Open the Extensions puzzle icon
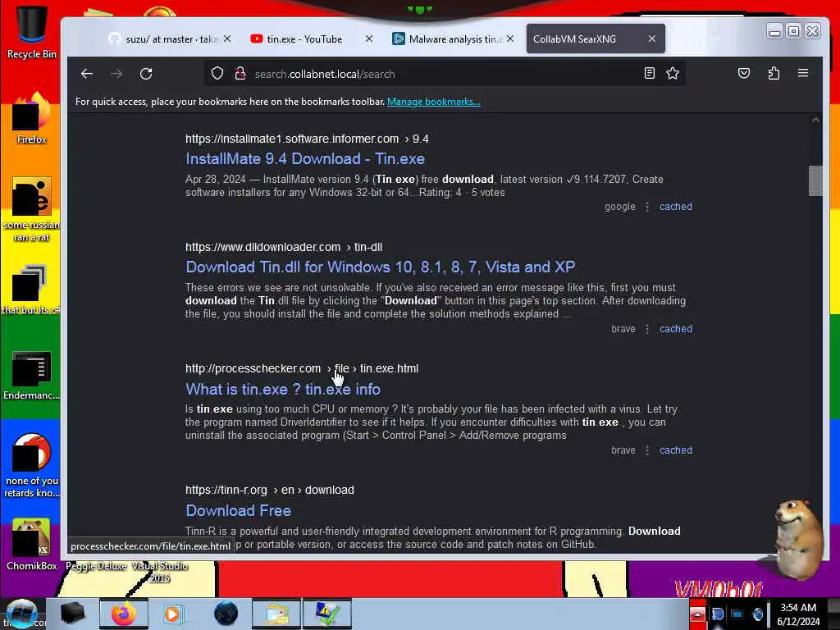This screenshot has height=630, width=840. pyautogui.click(x=774, y=73)
